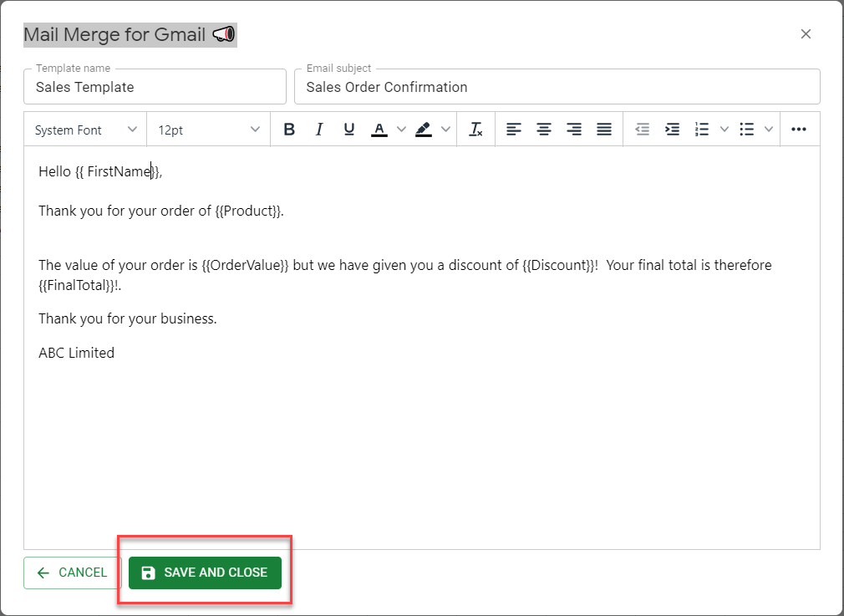
Task: Toggle bold formatting
Action: click(x=289, y=130)
